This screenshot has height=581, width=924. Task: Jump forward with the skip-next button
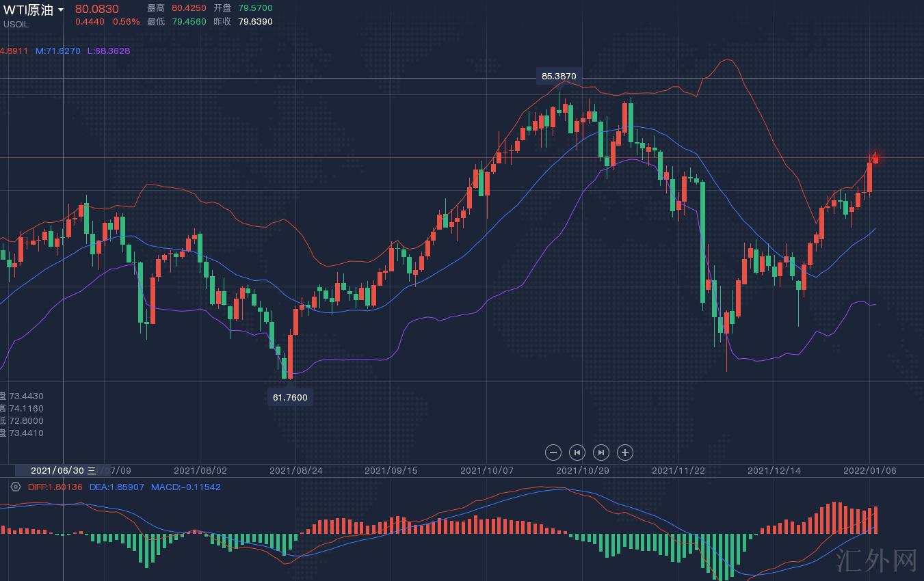tap(601, 452)
